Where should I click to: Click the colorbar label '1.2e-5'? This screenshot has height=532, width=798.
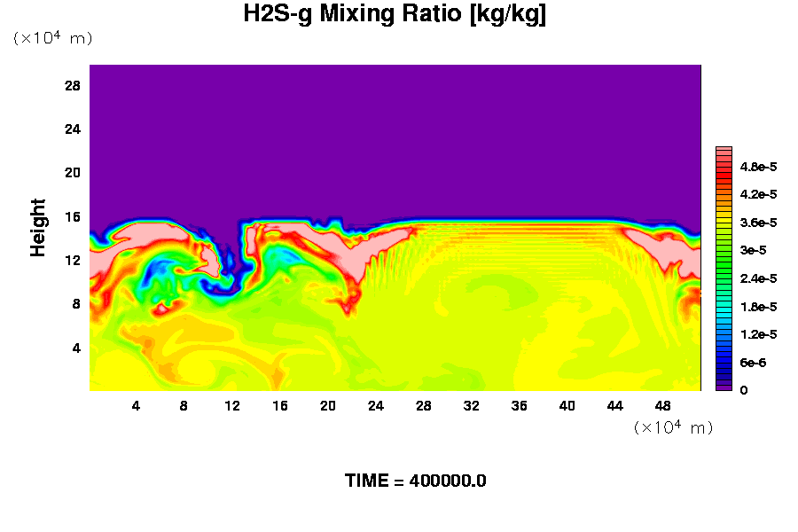(758, 334)
